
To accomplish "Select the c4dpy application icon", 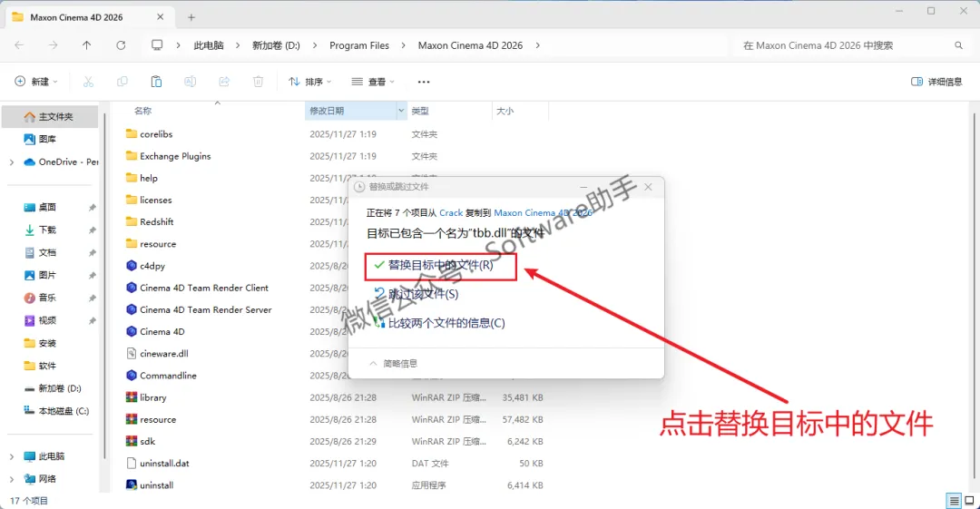I will (132, 266).
